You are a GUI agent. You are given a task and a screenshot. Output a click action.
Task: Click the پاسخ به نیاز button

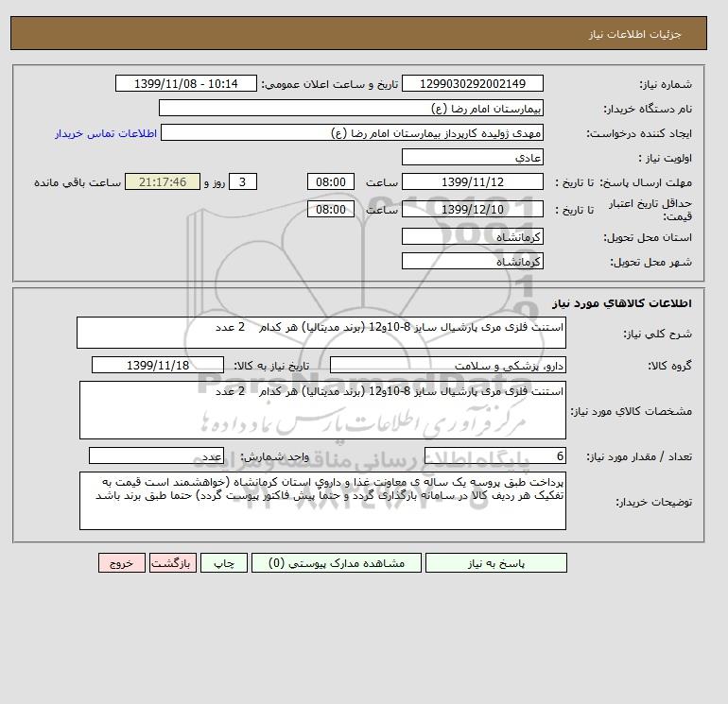pyautogui.click(x=495, y=563)
